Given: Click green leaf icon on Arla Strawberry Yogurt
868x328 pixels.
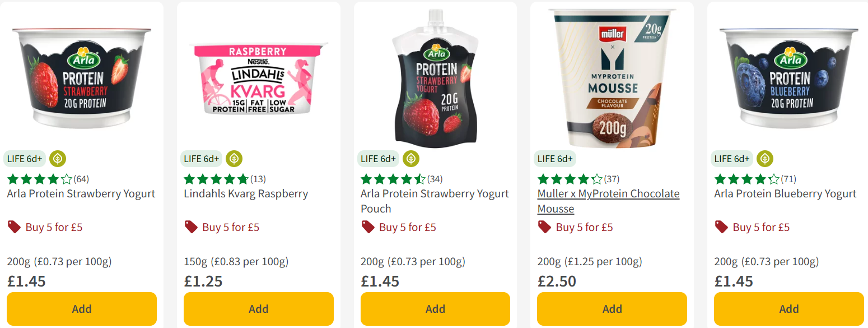Looking at the screenshot, I should coord(58,159).
